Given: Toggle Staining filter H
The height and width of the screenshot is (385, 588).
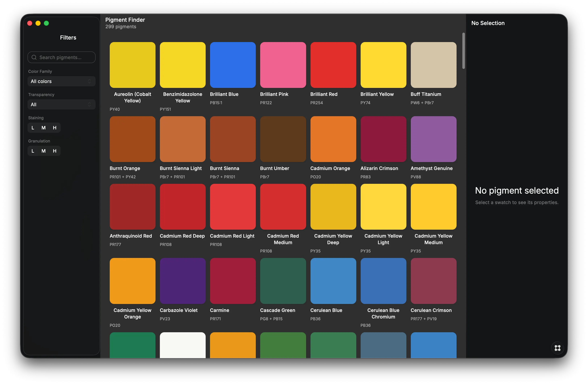Looking at the screenshot, I should [x=55, y=128].
